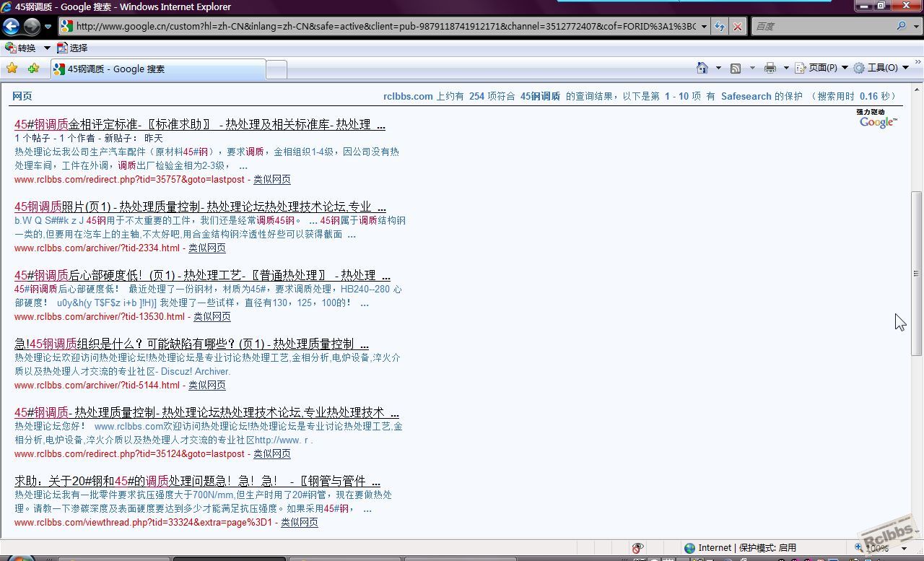Click the search magnifier icon
Viewport: 924px width, 561px height.
coord(902,26)
